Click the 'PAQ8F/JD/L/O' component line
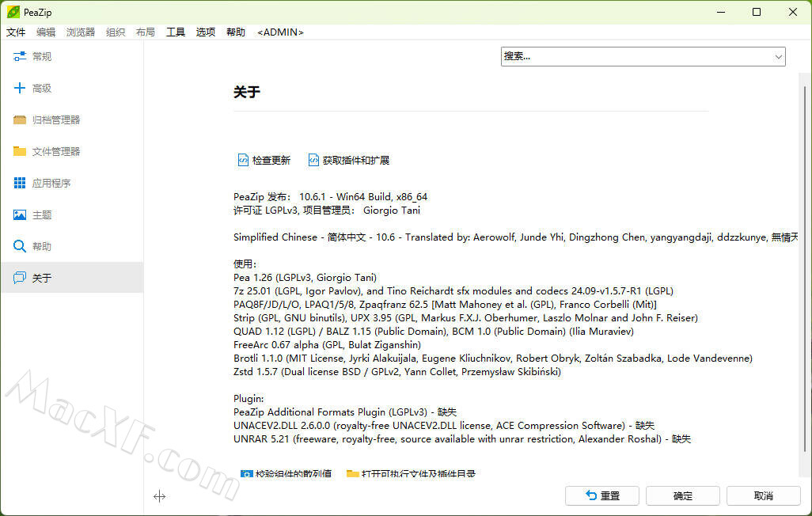812x516 pixels. tap(445, 305)
